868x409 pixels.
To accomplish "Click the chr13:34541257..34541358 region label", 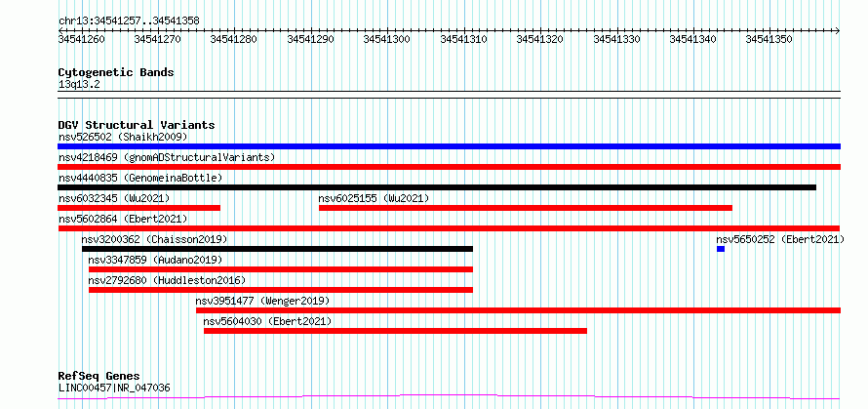I will 129,21.
